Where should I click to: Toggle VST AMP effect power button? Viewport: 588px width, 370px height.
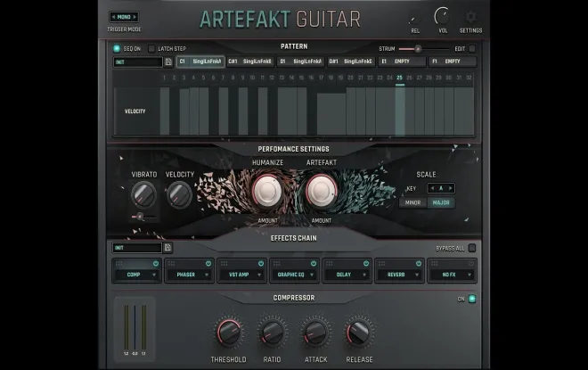click(x=261, y=264)
